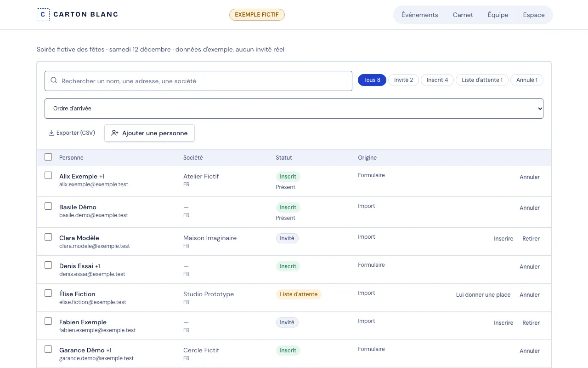Click the magnifier icon in the search field
Screen dimensions: 588x368
click(x=53, y=81)
